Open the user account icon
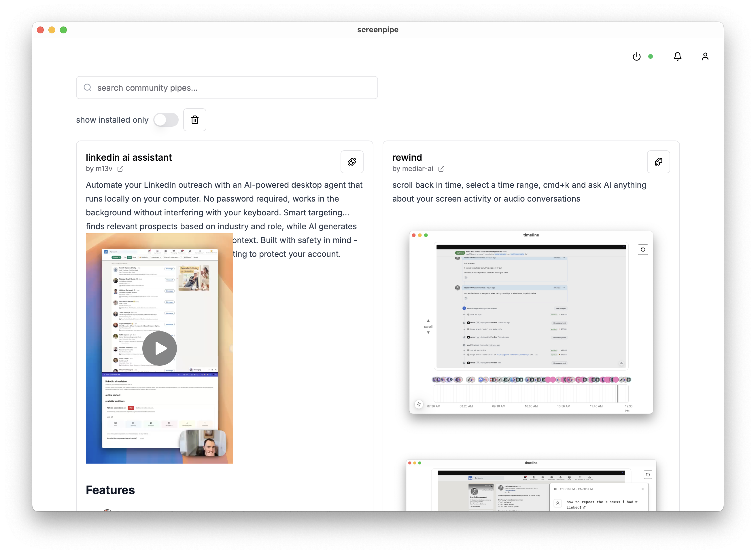Screen dimensions: 756x554 tap(705, 57)
